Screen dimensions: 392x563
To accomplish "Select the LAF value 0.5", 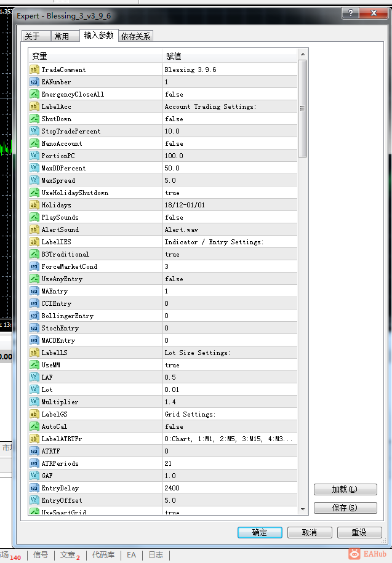I will point(170,377).
